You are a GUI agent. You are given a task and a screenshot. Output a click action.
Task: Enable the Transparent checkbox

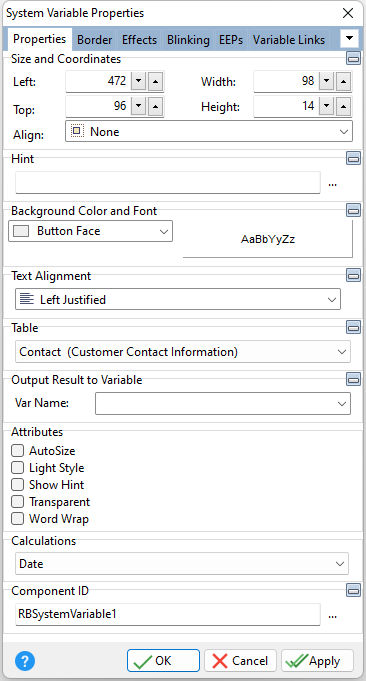17,502
